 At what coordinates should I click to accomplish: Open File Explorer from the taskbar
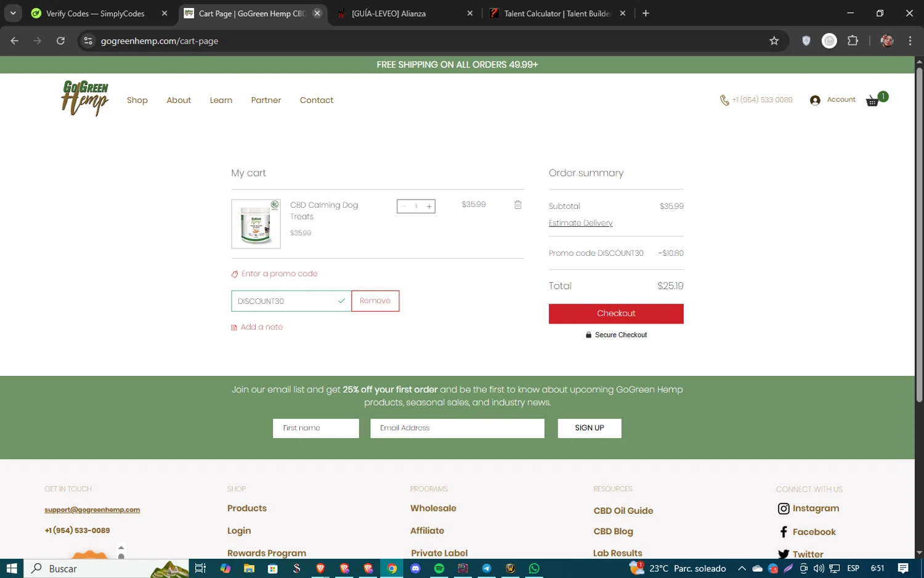(249, 568)
